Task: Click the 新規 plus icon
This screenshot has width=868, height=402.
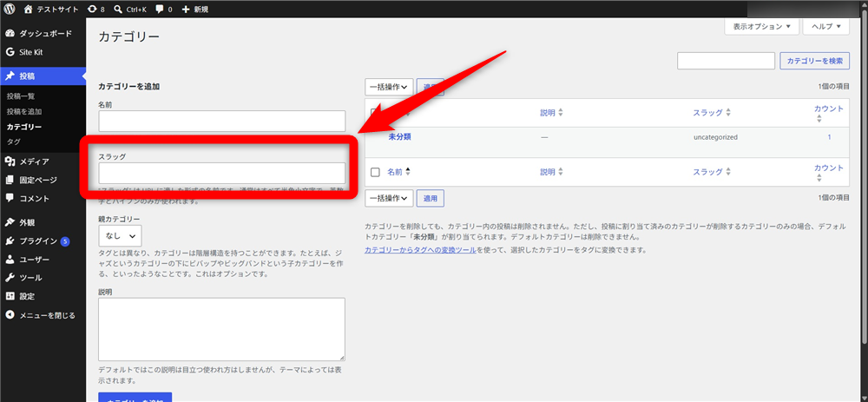Action: [186, 10]
